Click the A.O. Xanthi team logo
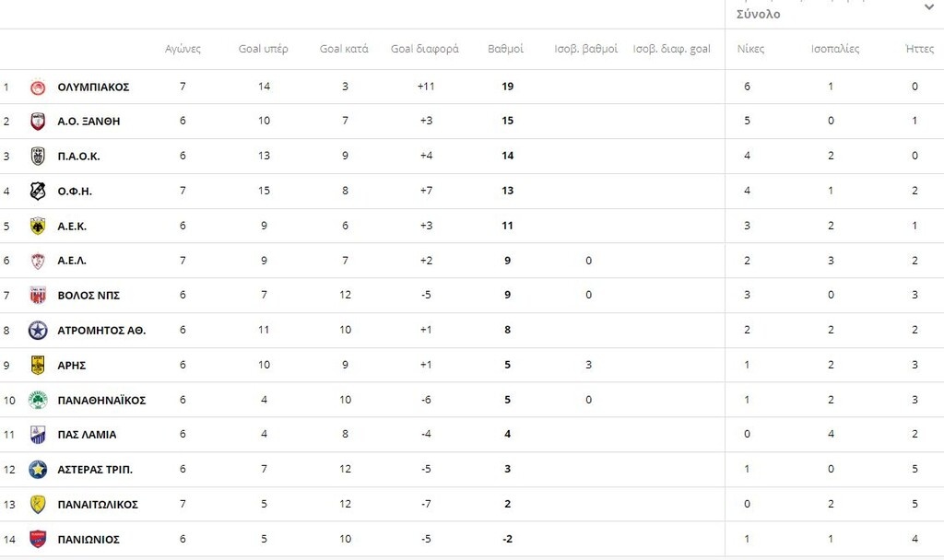This screenshot has width=944, height=560. (38, 122)
